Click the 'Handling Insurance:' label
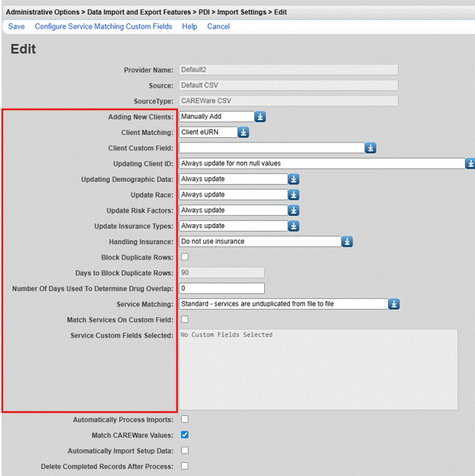Image resolution: width=475 pixels, height=476 pixels. click(141, 242)
